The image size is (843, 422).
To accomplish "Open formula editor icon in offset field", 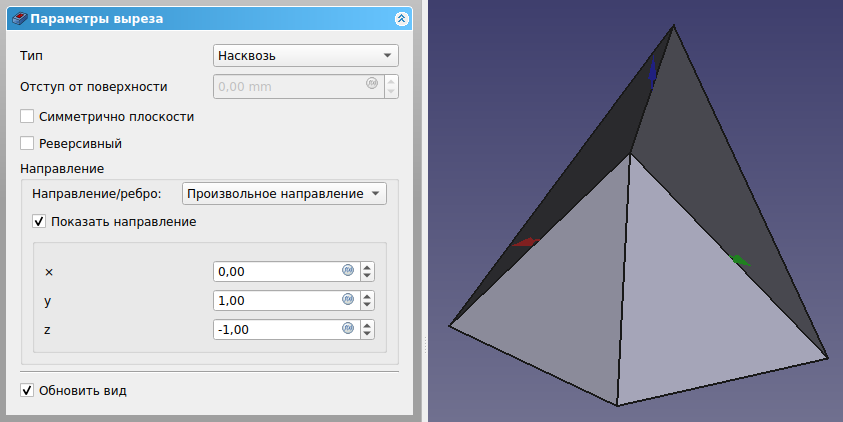I will tap(372, 83).
